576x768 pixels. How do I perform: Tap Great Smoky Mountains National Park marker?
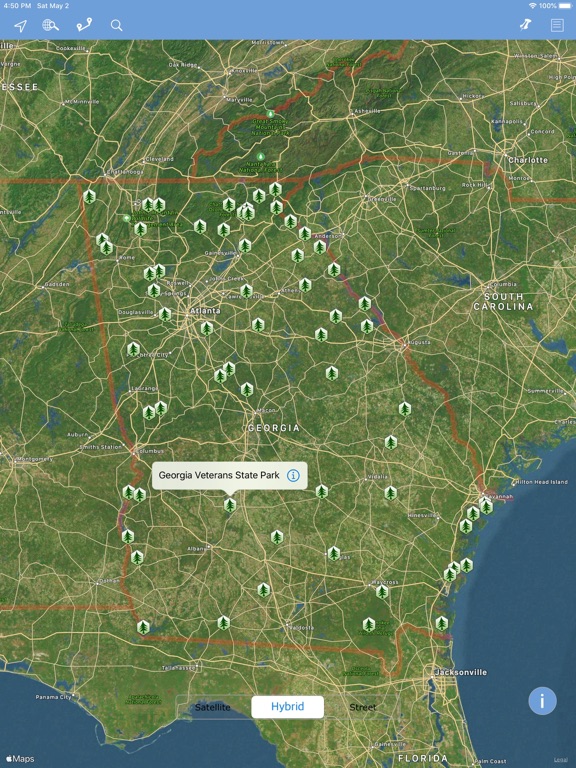270,114
